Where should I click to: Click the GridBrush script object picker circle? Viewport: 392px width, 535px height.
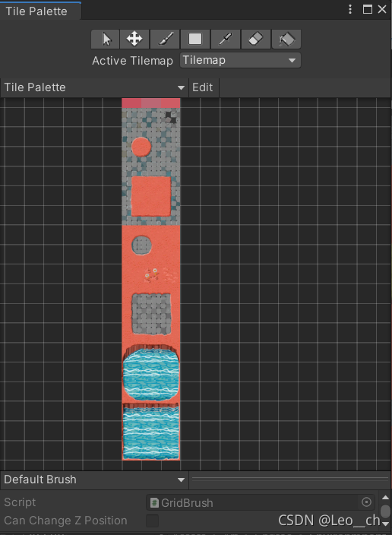tap(366, 502)
